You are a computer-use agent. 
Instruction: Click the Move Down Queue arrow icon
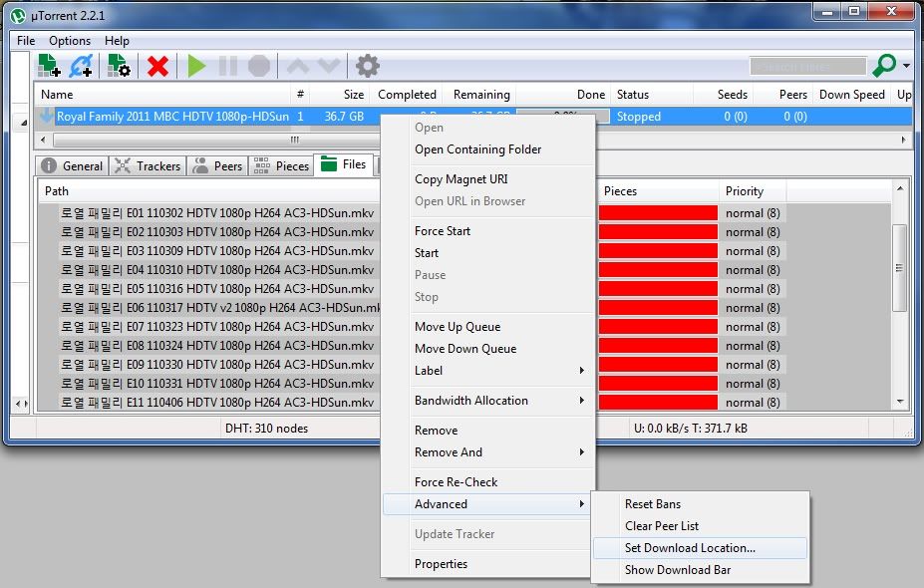(x=329, y=66)
